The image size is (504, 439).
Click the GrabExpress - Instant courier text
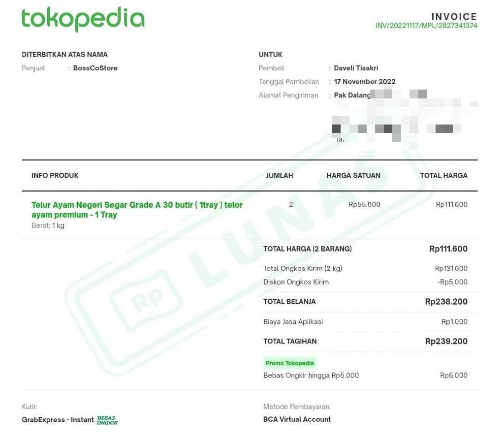coord(58,420)
